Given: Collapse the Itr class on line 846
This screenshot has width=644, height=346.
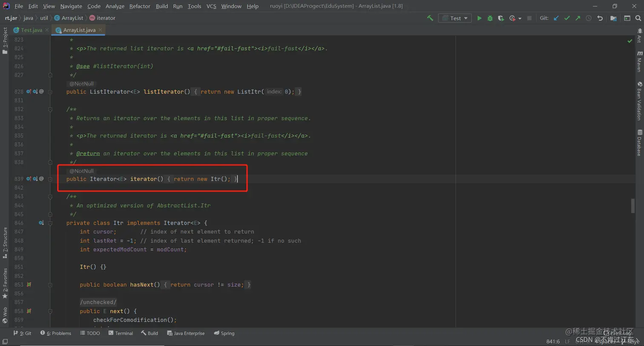Looking at the screenshot, I should pos(50,223).
